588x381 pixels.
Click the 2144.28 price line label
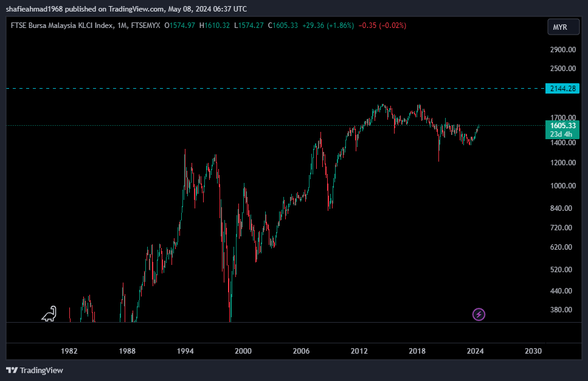(562, 88)
